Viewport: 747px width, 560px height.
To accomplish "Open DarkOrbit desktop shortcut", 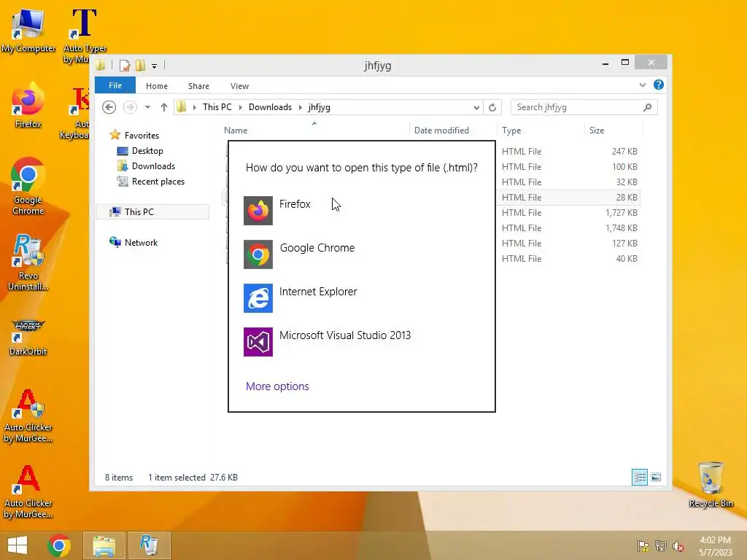I will click(x=28, y=337).
